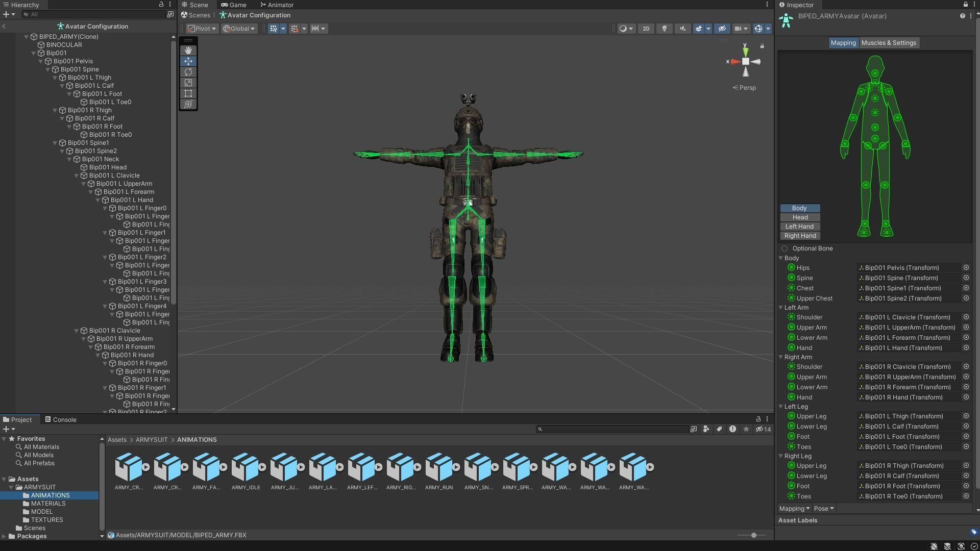The width and height of the screenshot is (980, 551).
Task: Adjust the project icon size slider
Action: [753, 535]
